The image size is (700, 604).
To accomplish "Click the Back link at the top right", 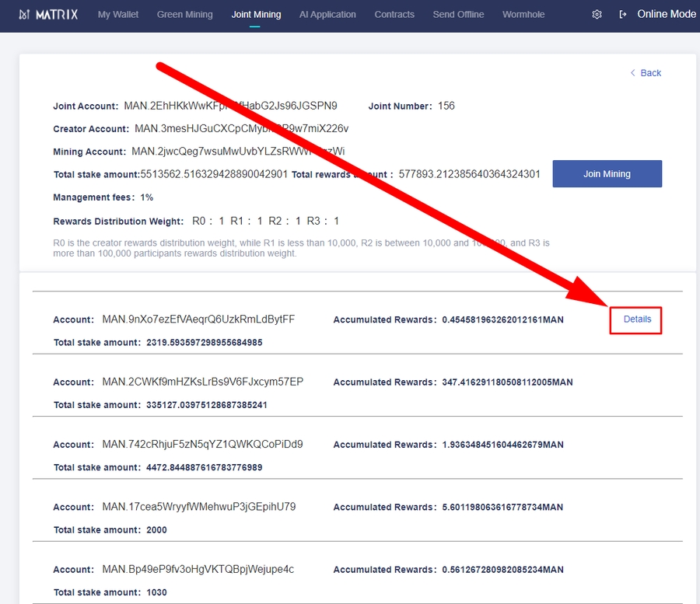I will pos(646,72).
